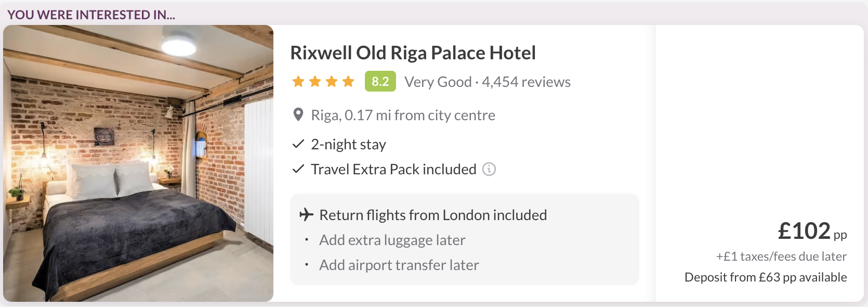The height and width of the screenshot is (307, 868).
Task: Click the You Were Interested In heading
Action: (x=91, y=15)
